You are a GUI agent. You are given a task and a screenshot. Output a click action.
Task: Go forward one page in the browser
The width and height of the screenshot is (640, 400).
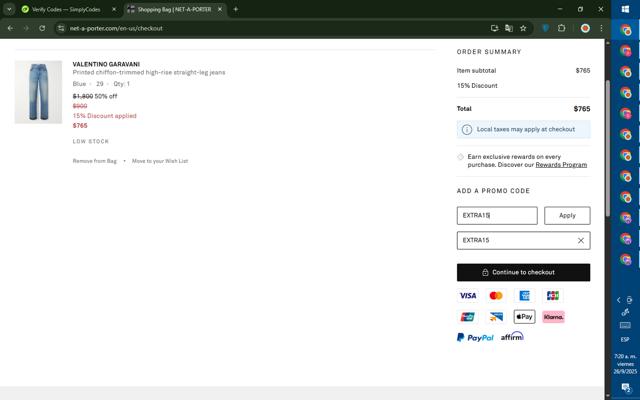tap(26, 28)
